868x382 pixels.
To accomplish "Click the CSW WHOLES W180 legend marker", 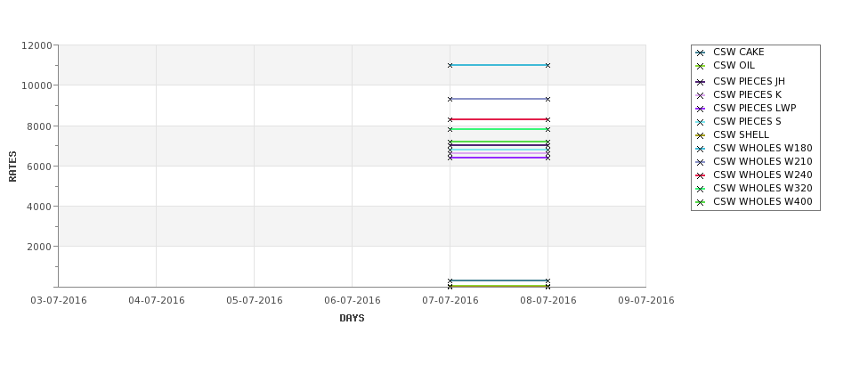I will pyautogui.click(x=701, y=149).
